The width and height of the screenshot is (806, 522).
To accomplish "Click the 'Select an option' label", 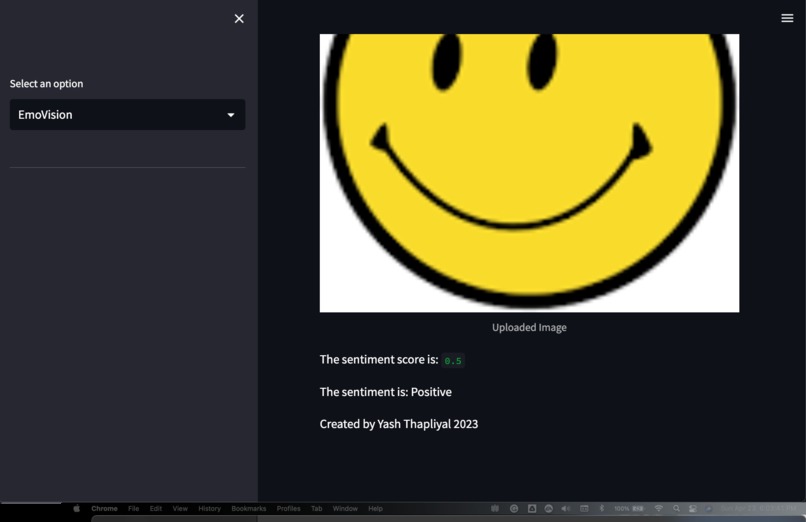I will pyautogui.click(x=46, y=84).
